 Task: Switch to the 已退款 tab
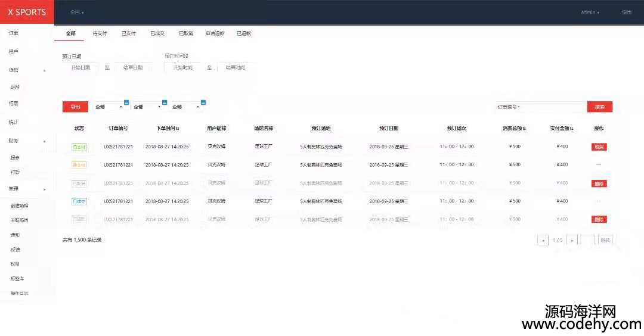point(243,33)
